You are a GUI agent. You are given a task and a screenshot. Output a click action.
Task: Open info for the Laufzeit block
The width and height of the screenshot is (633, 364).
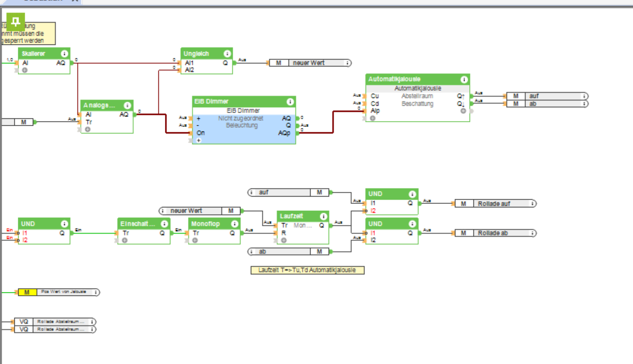click(323, 216)
